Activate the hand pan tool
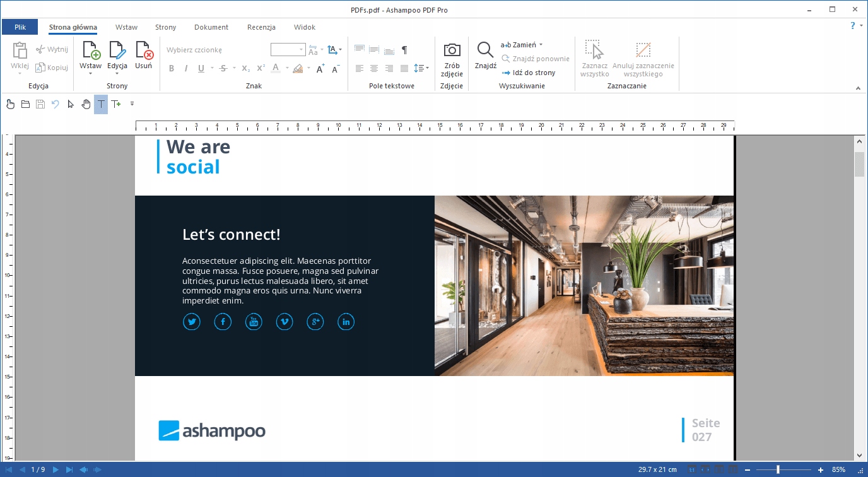This screenshot has width=868, height=477. (86, 104)
